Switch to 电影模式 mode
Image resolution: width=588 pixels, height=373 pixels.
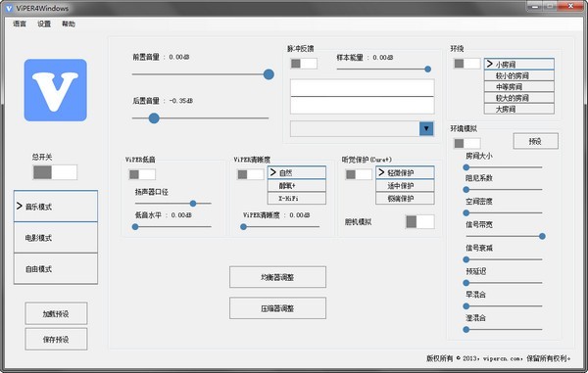(56, 238)
